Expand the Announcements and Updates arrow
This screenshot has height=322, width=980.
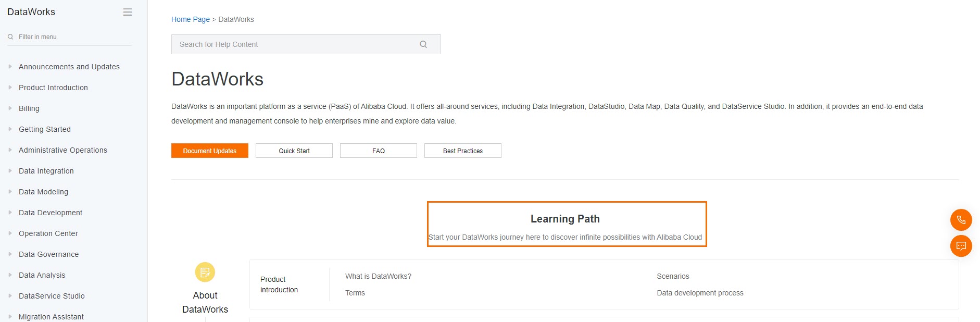10,67
